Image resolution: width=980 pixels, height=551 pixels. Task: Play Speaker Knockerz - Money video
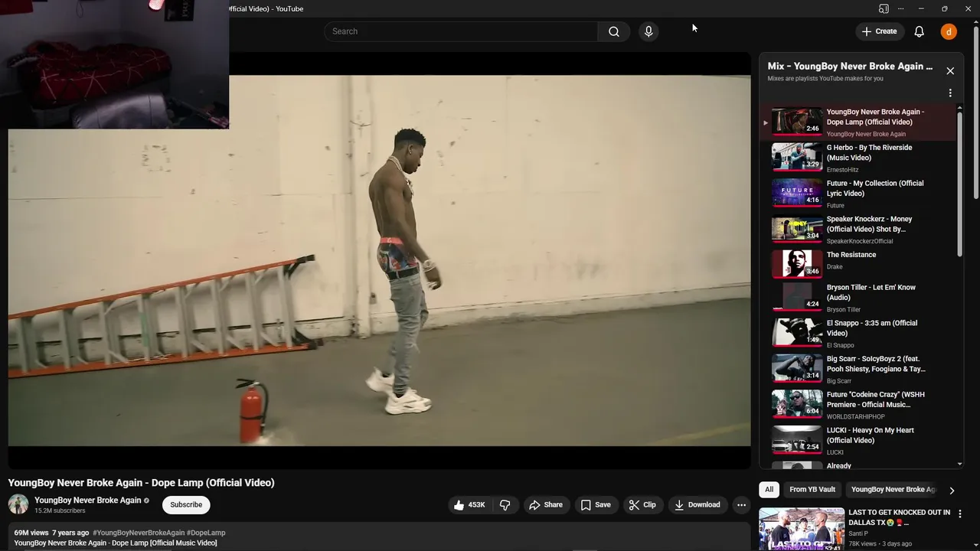coord(857,230)
